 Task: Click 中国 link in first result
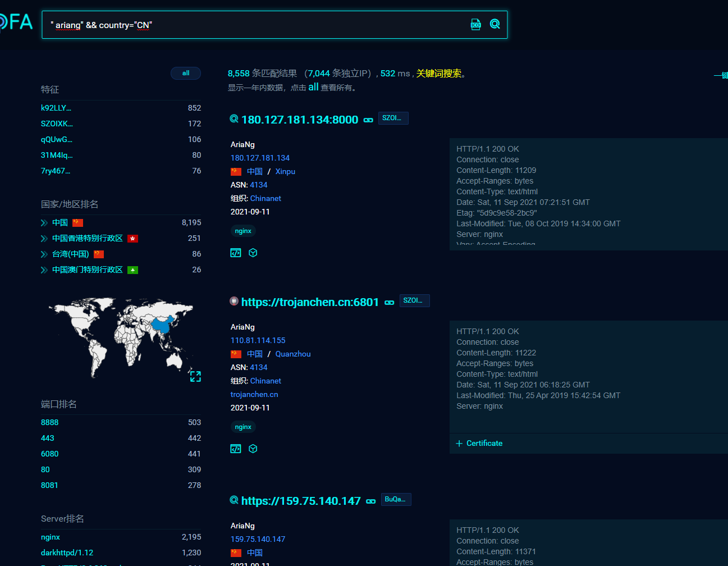255,171
